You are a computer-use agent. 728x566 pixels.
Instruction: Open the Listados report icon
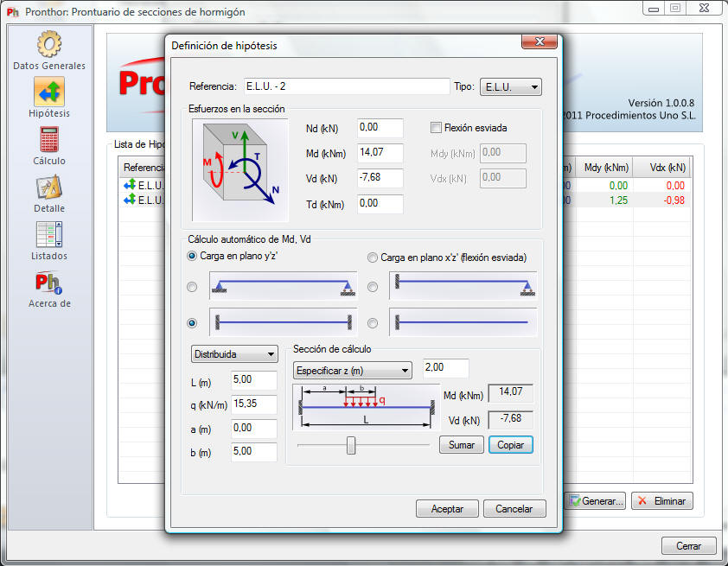49,234
